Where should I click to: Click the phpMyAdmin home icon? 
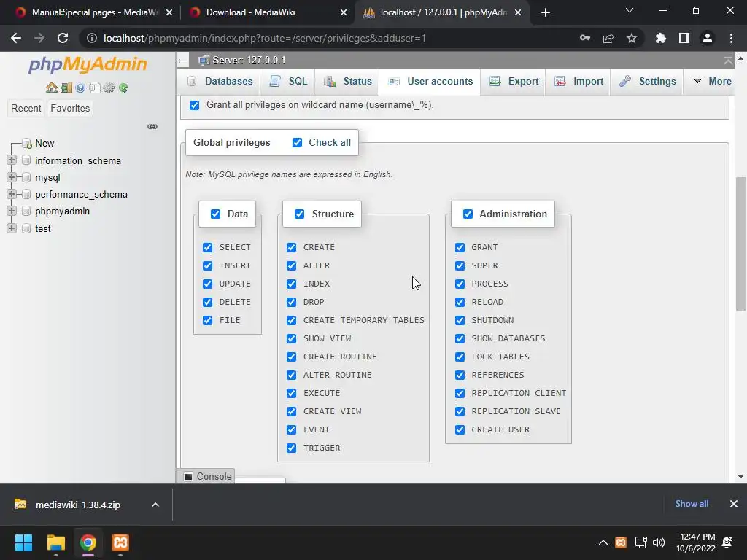point(52,87)
